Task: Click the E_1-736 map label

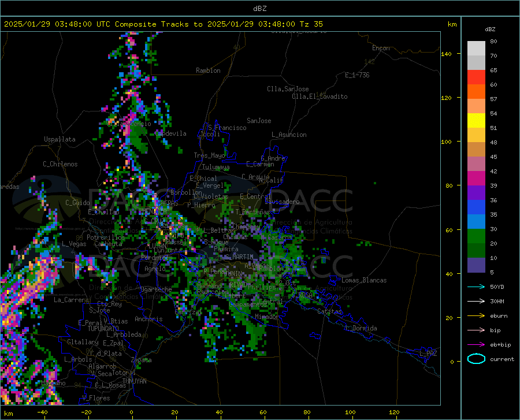Action: point(357,75)
